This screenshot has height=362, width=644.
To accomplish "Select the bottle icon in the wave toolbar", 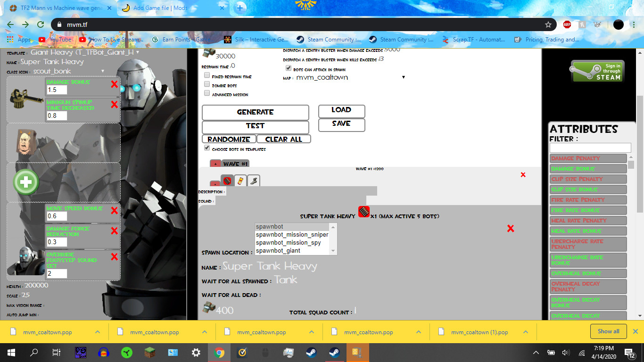I will click(x=240, y=181).
